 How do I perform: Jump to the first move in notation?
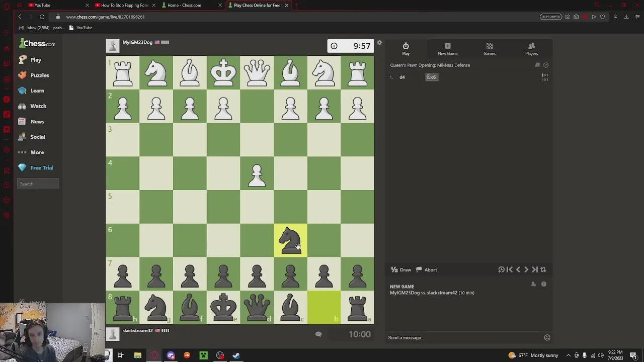click(510, 269)
